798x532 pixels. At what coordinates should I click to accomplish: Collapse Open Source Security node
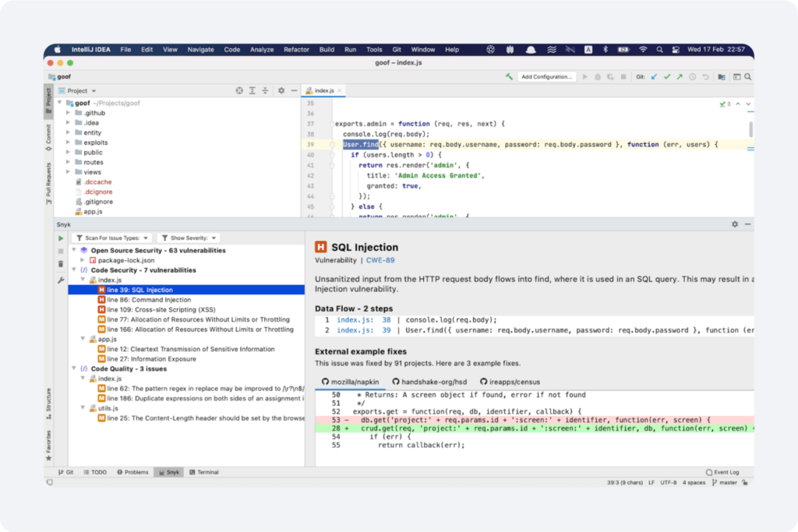(x=74, y=250)
